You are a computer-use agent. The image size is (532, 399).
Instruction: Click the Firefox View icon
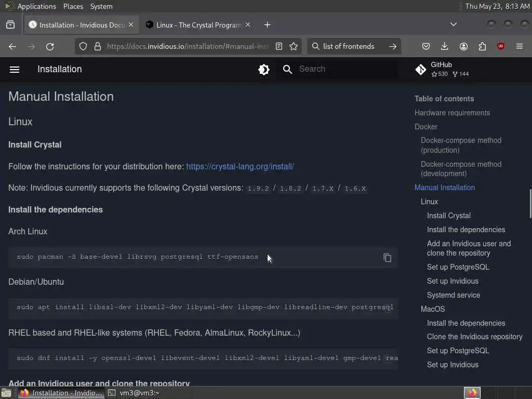pyautogui.click(x=10, y=25)
